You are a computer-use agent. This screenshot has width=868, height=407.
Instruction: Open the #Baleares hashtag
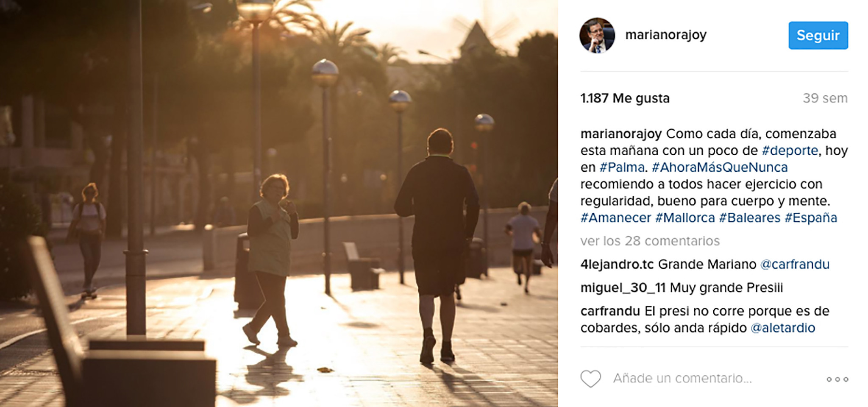(x=750, y=218)
